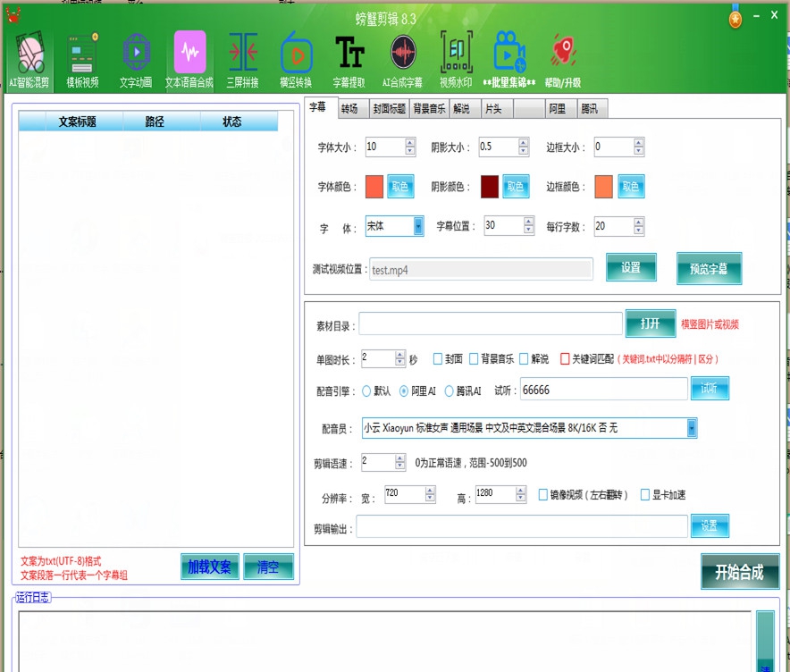The image size is (790, 672).
Task: Select the 三屏拼接 splicing tool
Action: tap(242, 55)
